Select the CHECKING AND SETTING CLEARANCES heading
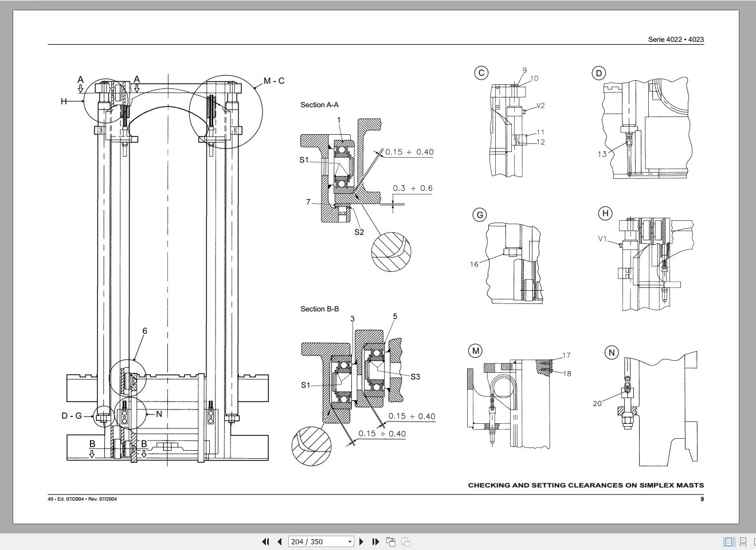756x550 pixels. pyautogui.click(x=586, y=485)
